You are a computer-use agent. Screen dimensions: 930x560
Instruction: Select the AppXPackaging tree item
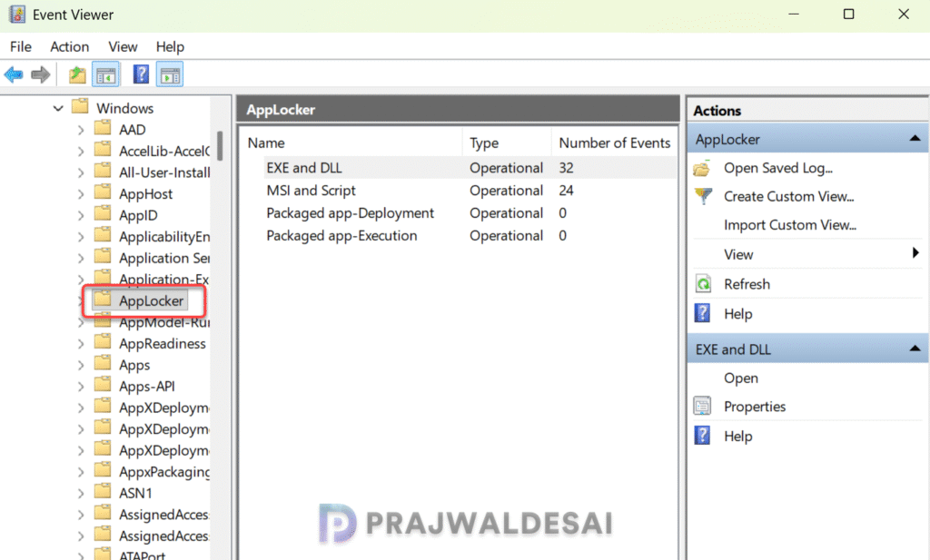pyautogui.click(x=164, y=472)
